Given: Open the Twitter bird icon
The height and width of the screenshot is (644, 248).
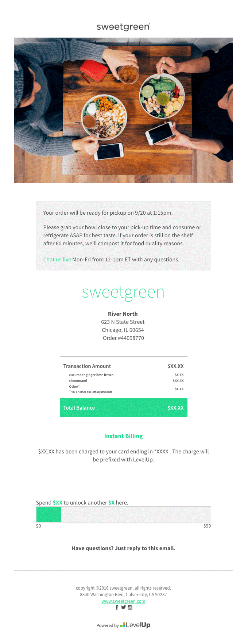Looking at the screenshot, I should click(x=123, y=607).
